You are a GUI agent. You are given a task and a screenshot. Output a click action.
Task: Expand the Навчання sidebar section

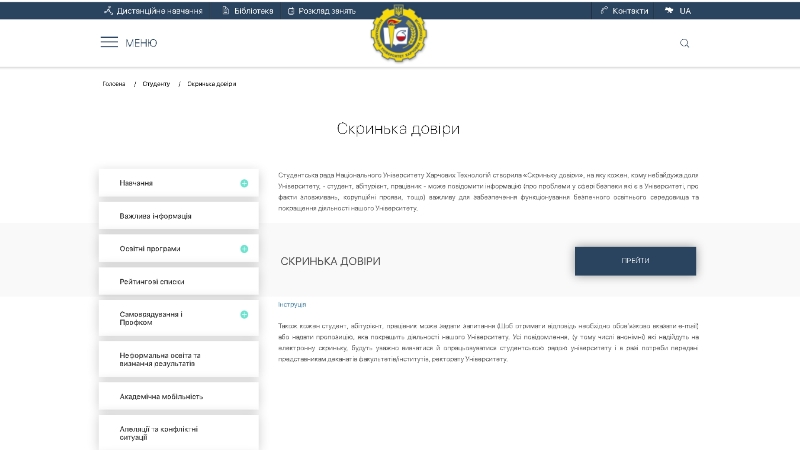coord(244,183)
